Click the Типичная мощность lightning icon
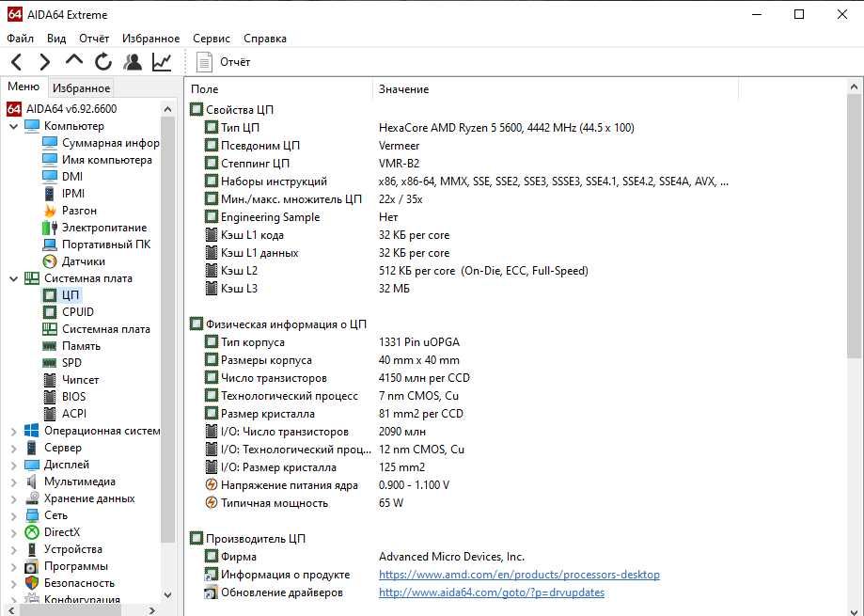This screenshot has width=864, height=616. pos(211,503)
